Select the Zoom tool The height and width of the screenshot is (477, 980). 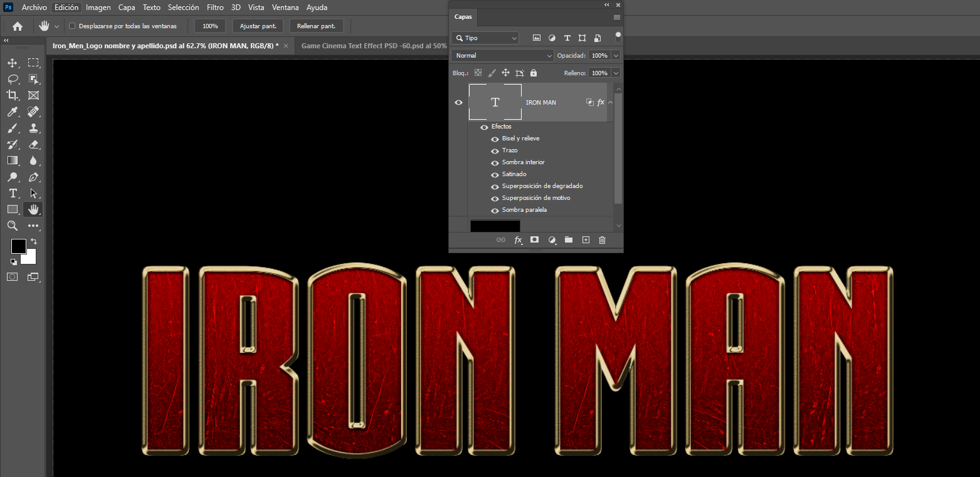13,226
